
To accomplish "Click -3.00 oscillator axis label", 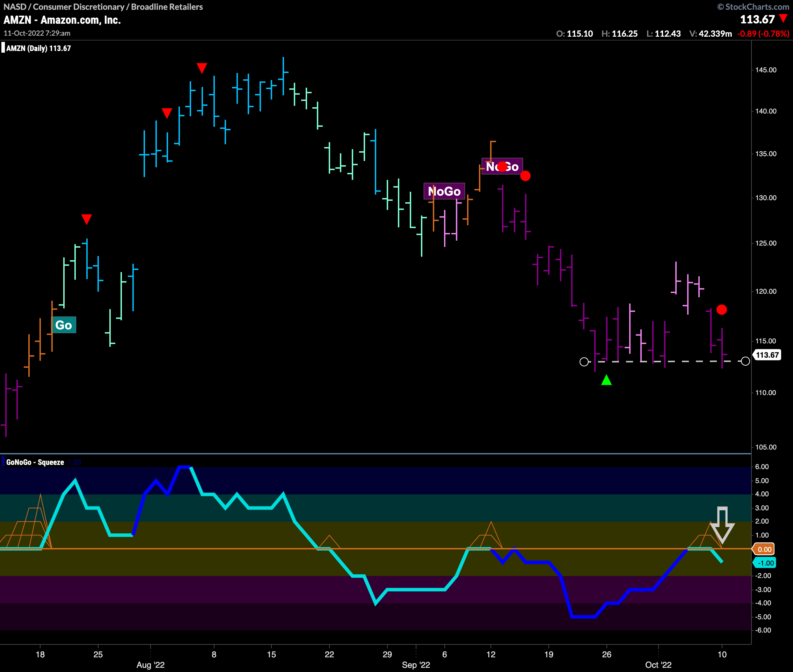I will tap(763, 590).
